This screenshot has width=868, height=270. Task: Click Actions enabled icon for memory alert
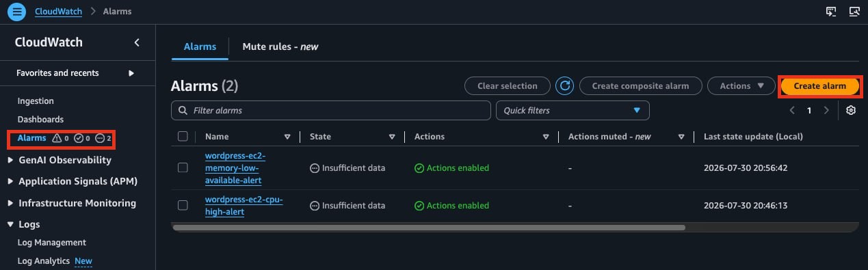(419, 168)
